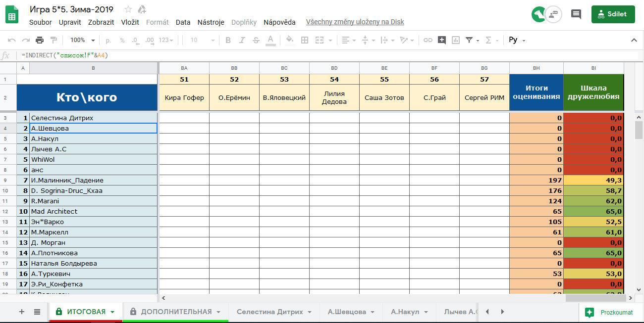
Task: Collapse the toolbar with the up chevron
Action: click(634, 40)
